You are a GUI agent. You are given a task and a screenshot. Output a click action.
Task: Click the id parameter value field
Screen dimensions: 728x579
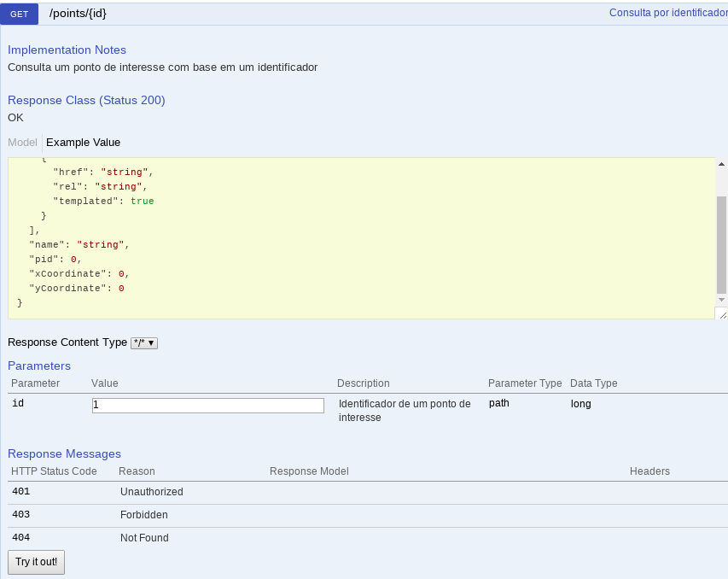click(208, 405)
